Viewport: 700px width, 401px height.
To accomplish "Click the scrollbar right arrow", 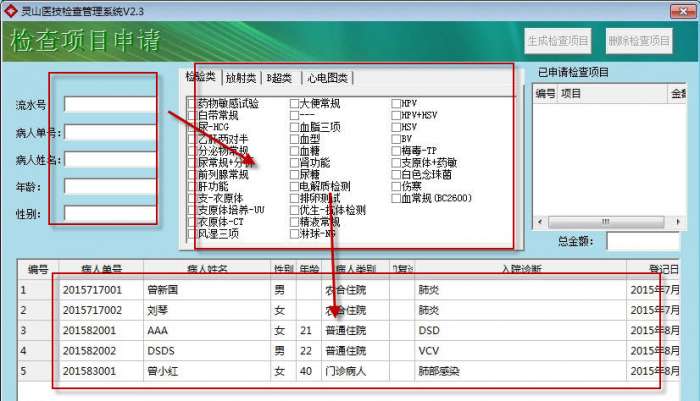I will point(678,221).
